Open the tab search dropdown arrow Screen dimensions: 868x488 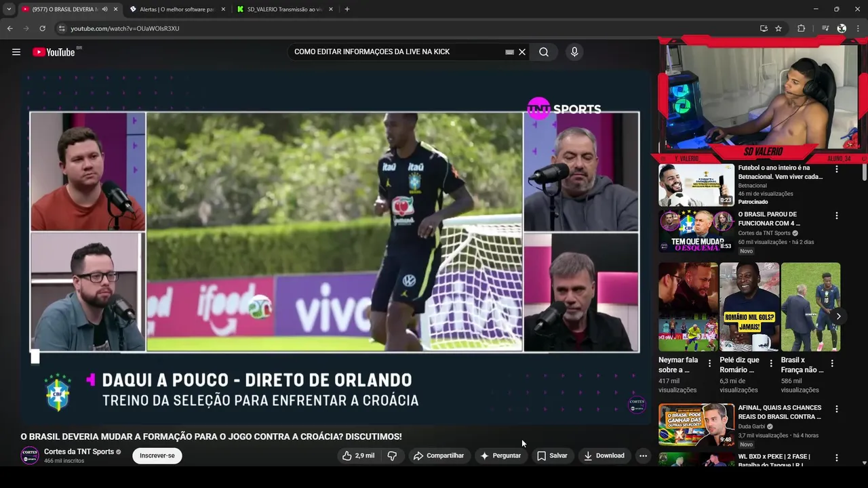point(9,9)
